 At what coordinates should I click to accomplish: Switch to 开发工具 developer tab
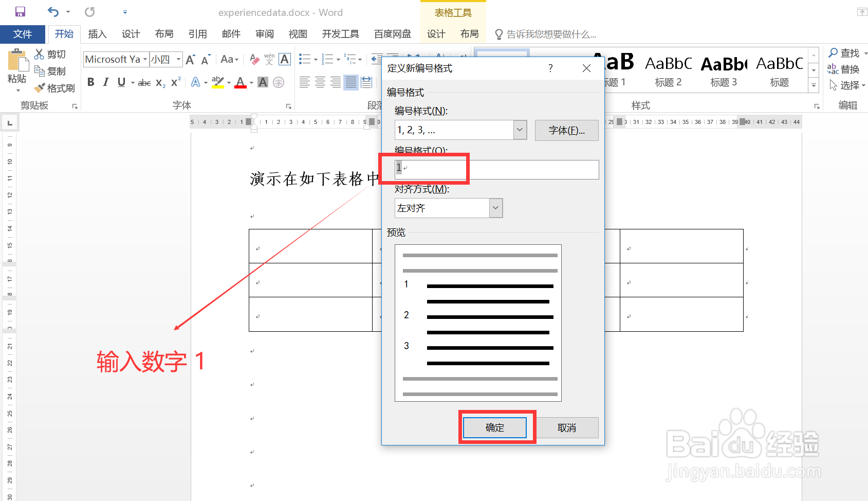(340, 34)
